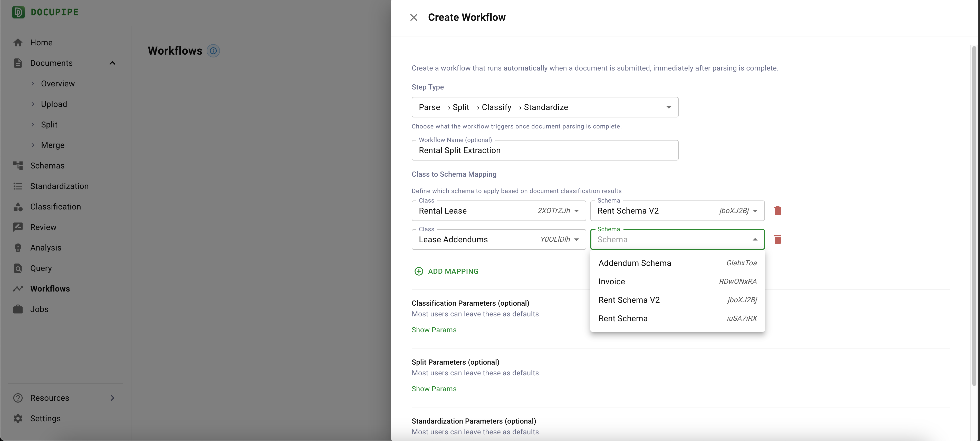Click the Workflow Name input field
This screenshot has width=980, height=441.
pos(544,151)
